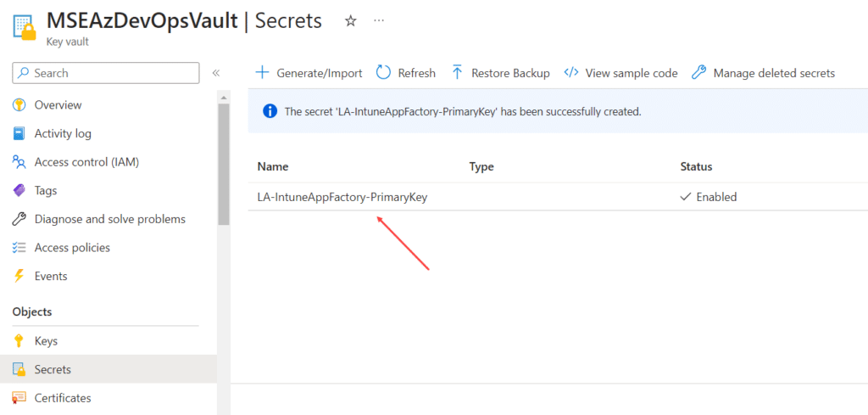The width and height of the screenshot is (868, 415).
Task: Click the Objects section heading
Action: (x=32, y=312)
